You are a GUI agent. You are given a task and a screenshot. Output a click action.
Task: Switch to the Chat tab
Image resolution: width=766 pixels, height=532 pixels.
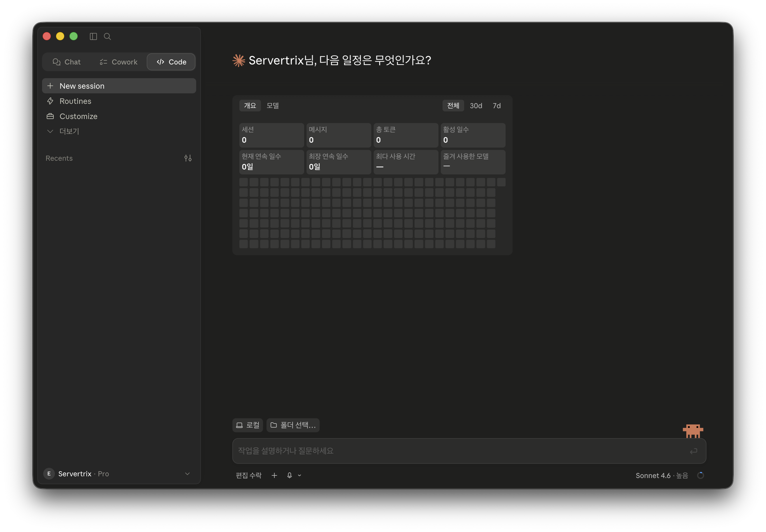click(x=67, y=62)
